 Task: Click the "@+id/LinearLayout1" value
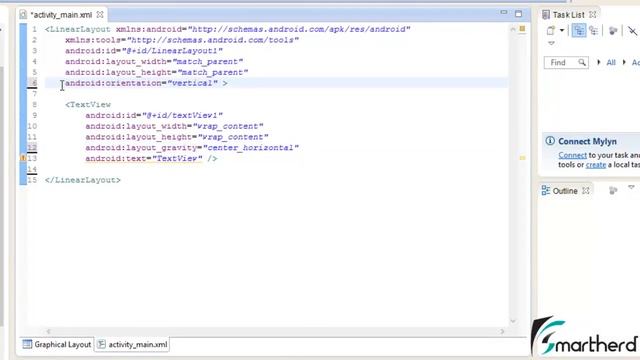click(172, 51)
